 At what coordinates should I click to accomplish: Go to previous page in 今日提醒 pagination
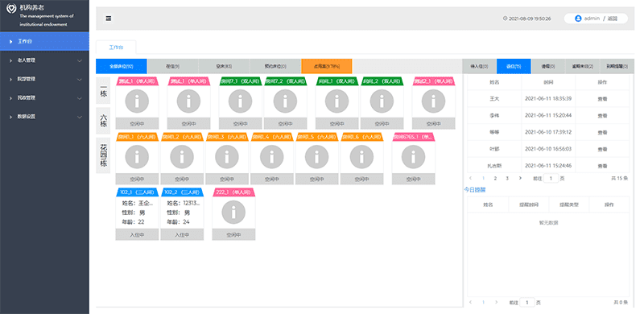point(471,302)
